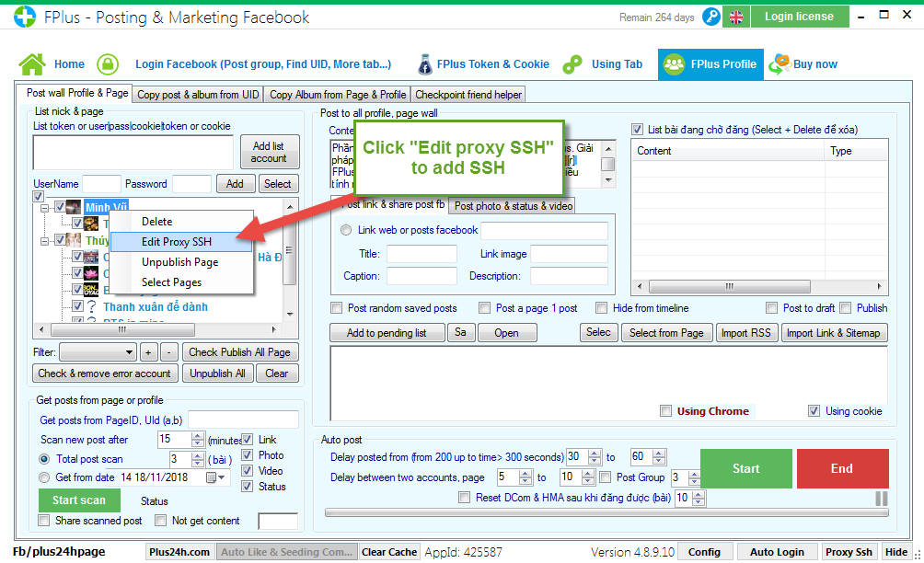The height and width of the screenshot is (563, 924).
Task: Open the Checkpoint friend helper tab
Action: point(468,94)
